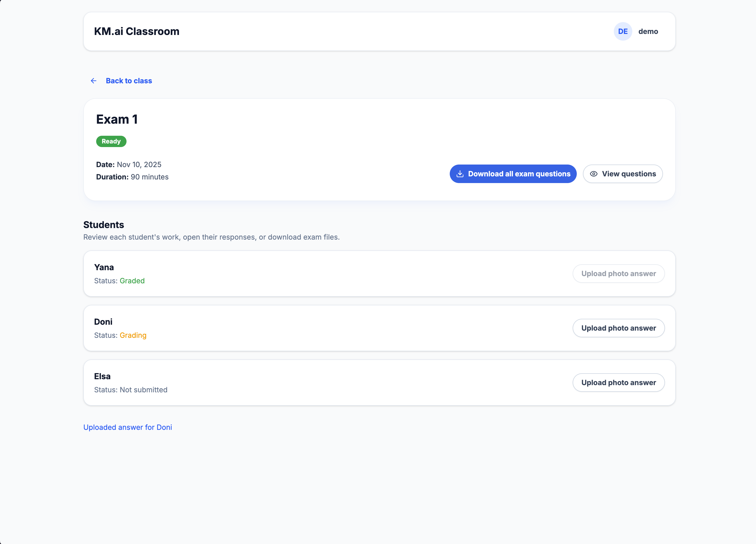Screen dimensions: 756x544
Task: Click the demo username
Action: [x=648, y=31]
